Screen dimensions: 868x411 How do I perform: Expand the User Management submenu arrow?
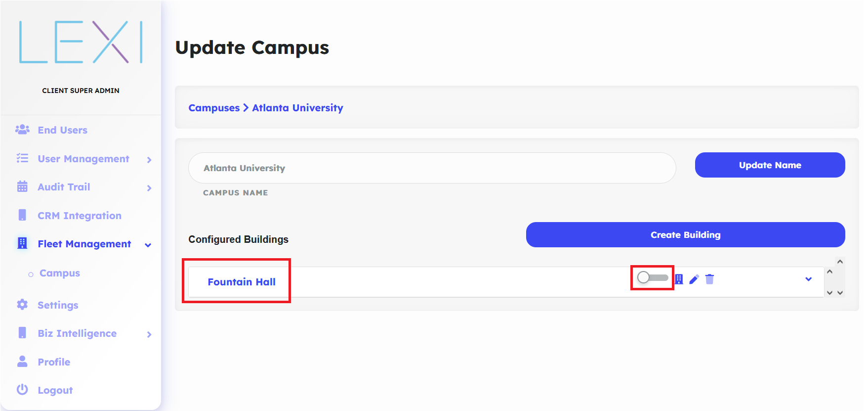tap(149, 160)
